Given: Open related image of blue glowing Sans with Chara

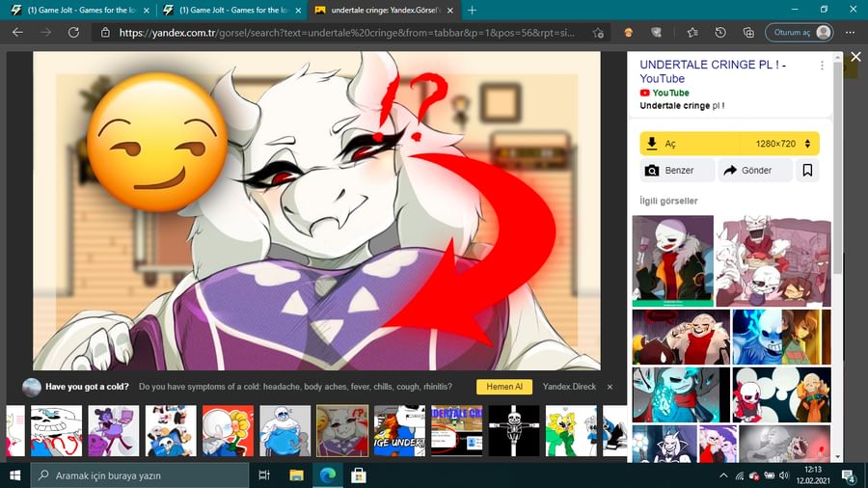Looking at the screenshot, I should 781,337.
